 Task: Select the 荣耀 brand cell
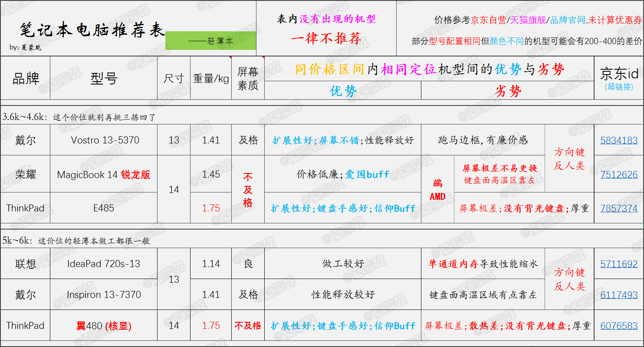(x=26, y=174)
